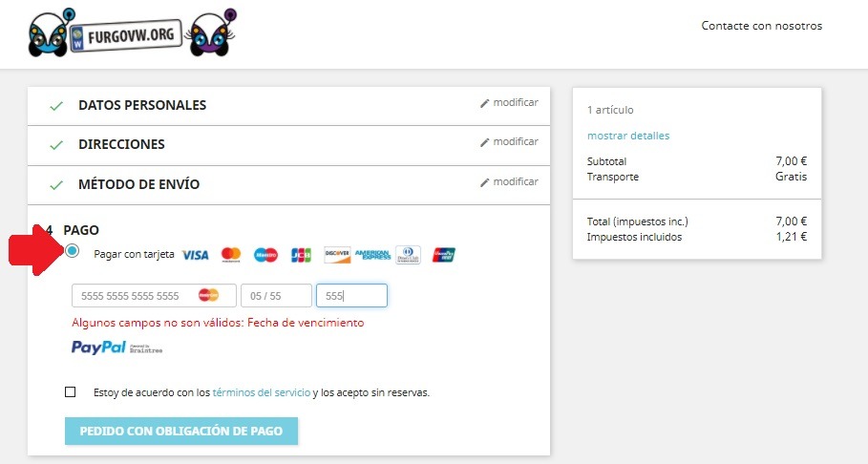The height and width of the screenshot is (464, 868).
Task: Click the FURGOVW.ORG logo
Action: click(133, 33)
